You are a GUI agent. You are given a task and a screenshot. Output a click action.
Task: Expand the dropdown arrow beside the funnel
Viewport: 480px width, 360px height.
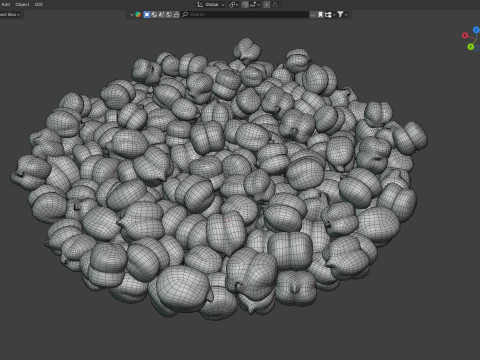point(347,15)
